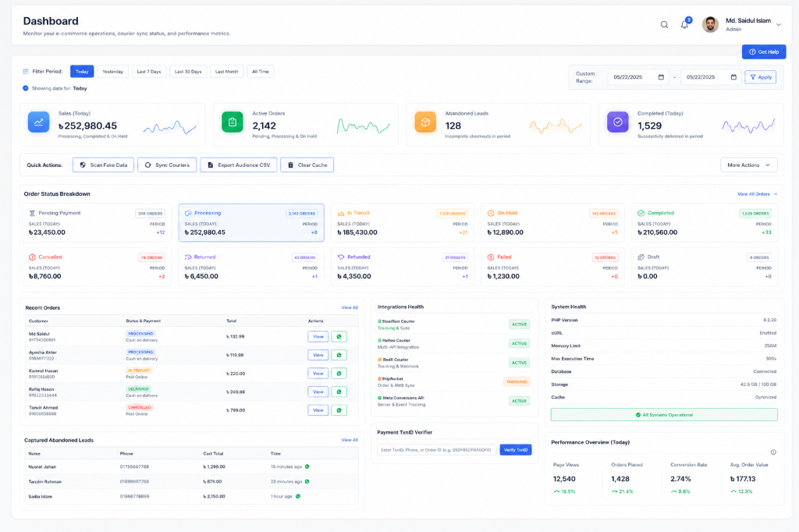Expand the Md. Saidul Islam account menu
Viewport: 799px width, 532px height.
778,24
